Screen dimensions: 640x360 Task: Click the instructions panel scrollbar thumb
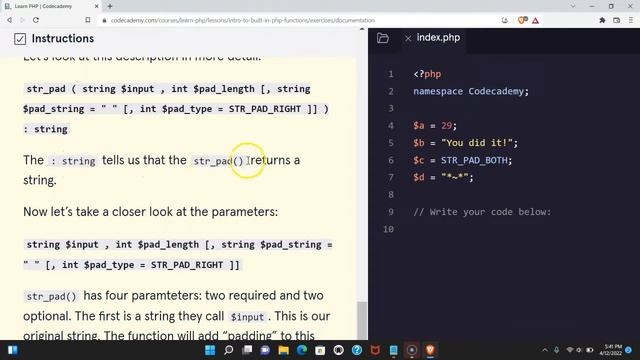click(x=362, y=320)
